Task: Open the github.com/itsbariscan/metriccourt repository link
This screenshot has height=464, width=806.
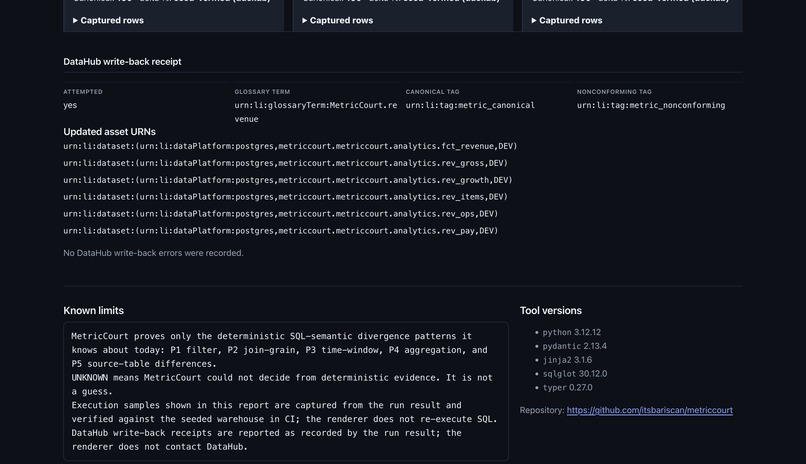Action: tap(650, 410)
